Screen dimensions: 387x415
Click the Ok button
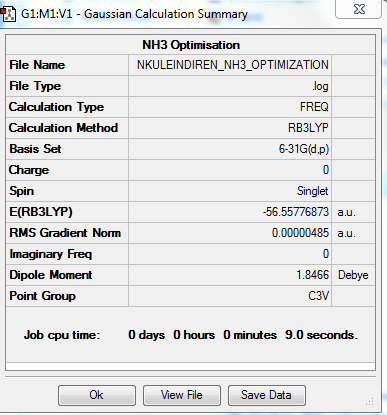click(x=97, y=395)
